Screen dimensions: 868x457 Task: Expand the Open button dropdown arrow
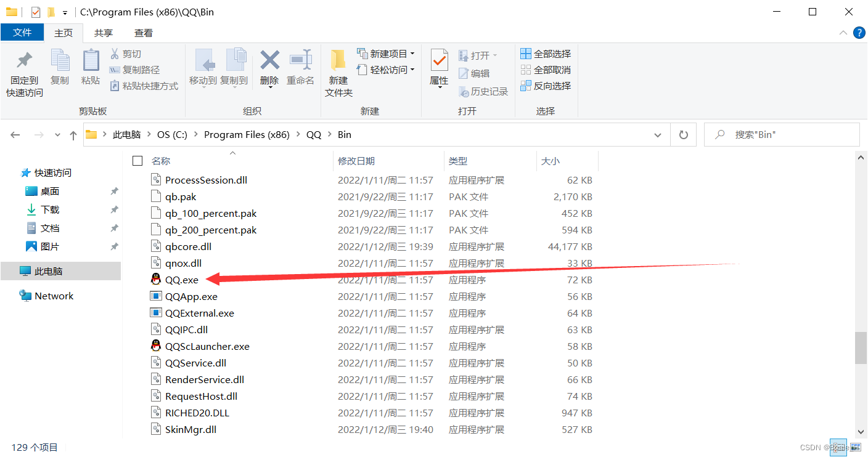(x=495, y=55)
